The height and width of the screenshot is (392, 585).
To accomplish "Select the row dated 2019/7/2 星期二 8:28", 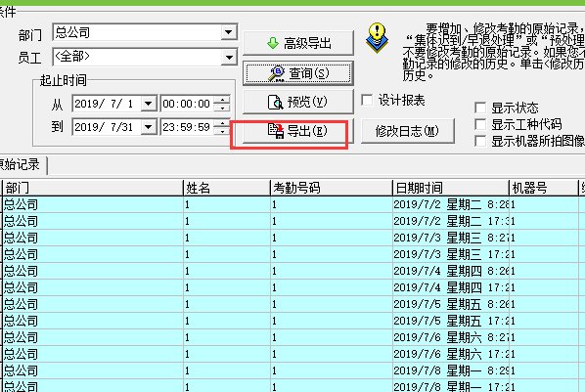I will 292,204.
